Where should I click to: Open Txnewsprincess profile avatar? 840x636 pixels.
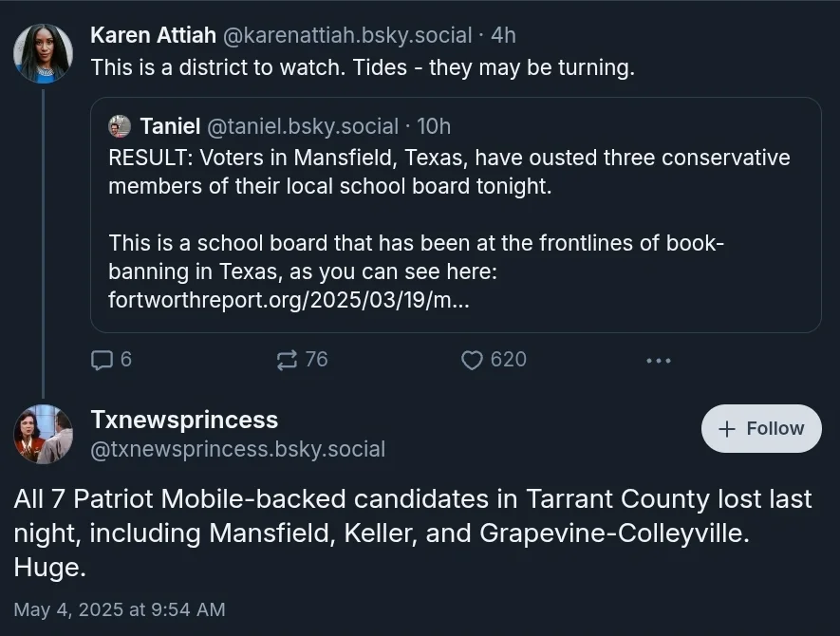pyautogui.click(x=43, y=434)
